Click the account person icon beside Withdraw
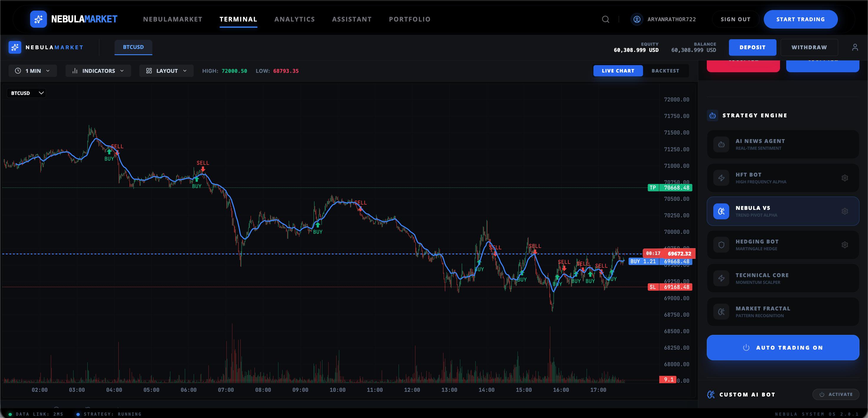The height and width of the screenshot is (418, 868). (x=855, y=47)
